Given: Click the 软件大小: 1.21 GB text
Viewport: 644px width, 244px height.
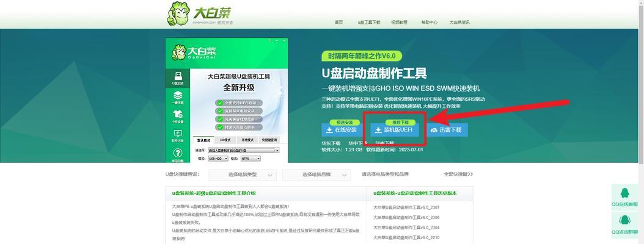Looking at the screenshot, I should coord(342,149).
